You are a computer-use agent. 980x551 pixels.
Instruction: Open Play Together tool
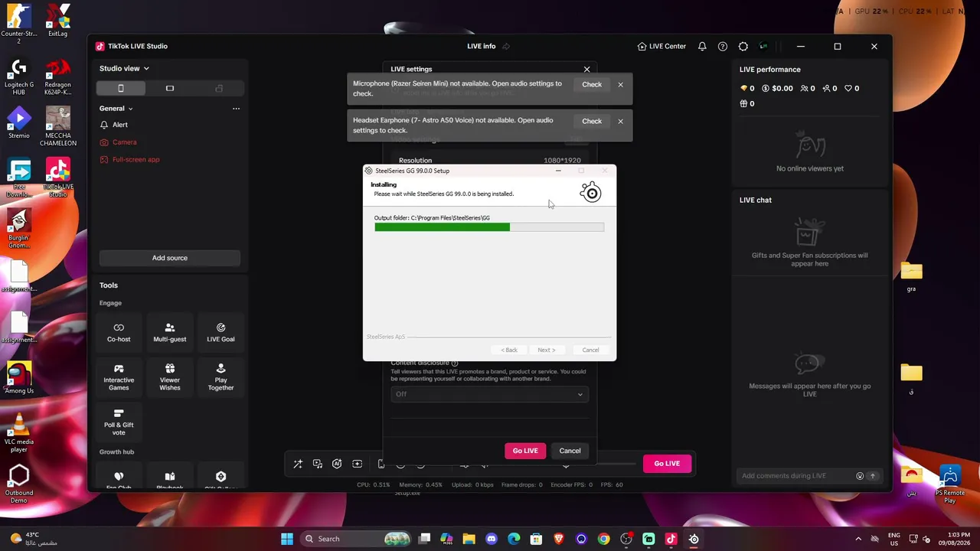[220, 377]
